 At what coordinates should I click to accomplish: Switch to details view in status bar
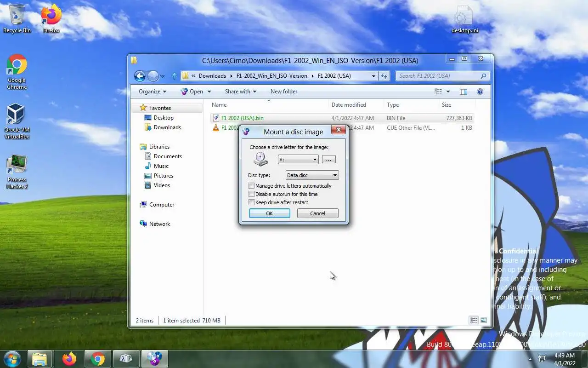(473, 321)
